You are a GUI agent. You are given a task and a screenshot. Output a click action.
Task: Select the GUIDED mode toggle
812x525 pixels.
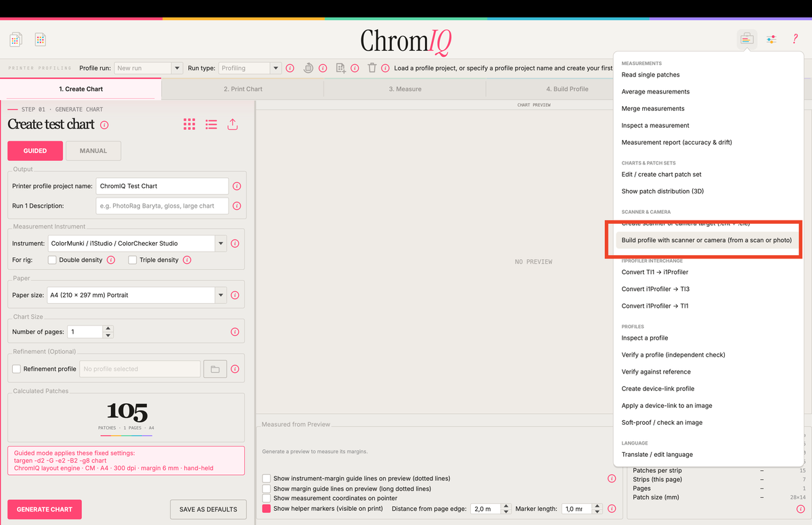pos(35,151)
